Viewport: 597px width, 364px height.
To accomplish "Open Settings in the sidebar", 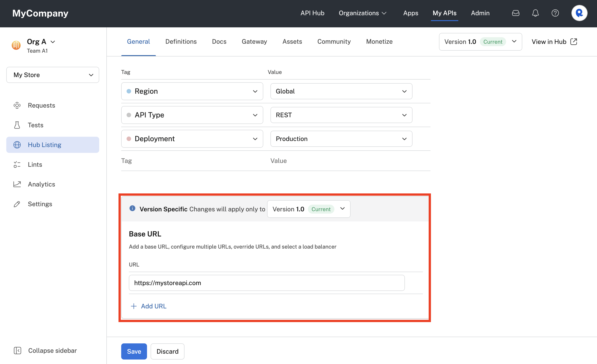I will click(53, 204).
